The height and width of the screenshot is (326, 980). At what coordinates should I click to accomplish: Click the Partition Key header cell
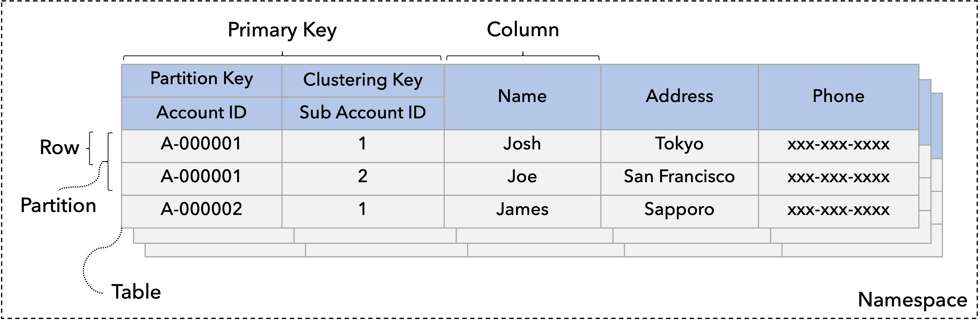pos(202,79)
